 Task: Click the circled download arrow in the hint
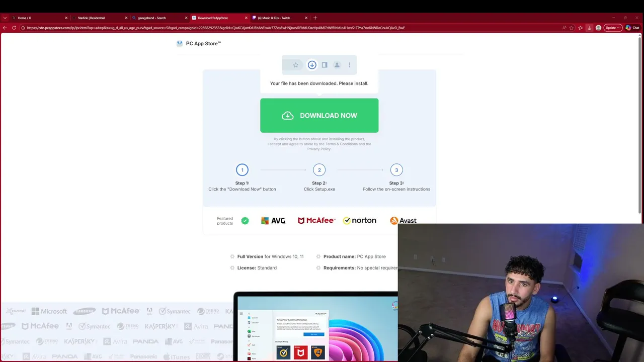pyautogui.click(x=312, y=65)
